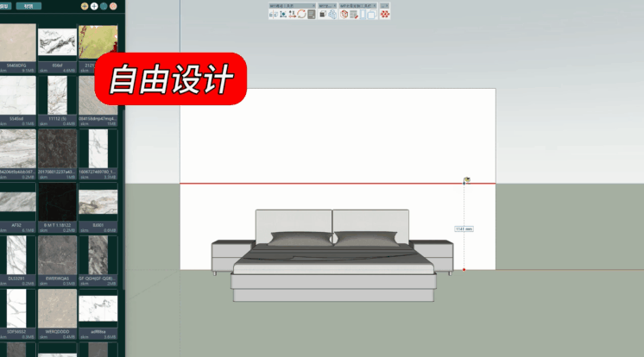Click the red dots cluster icon

[x=385, y=14]
